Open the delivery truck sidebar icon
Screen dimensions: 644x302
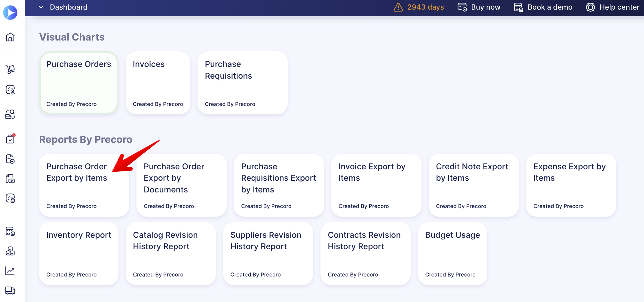(10, 291)
